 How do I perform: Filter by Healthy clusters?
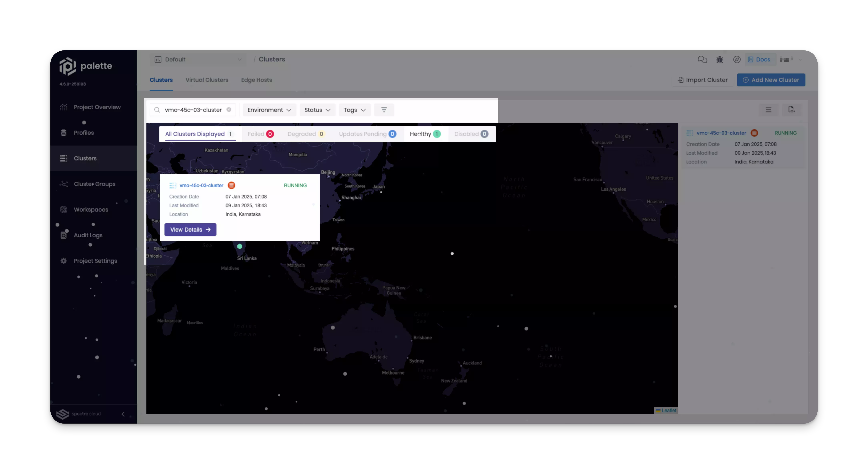point(424,134)
